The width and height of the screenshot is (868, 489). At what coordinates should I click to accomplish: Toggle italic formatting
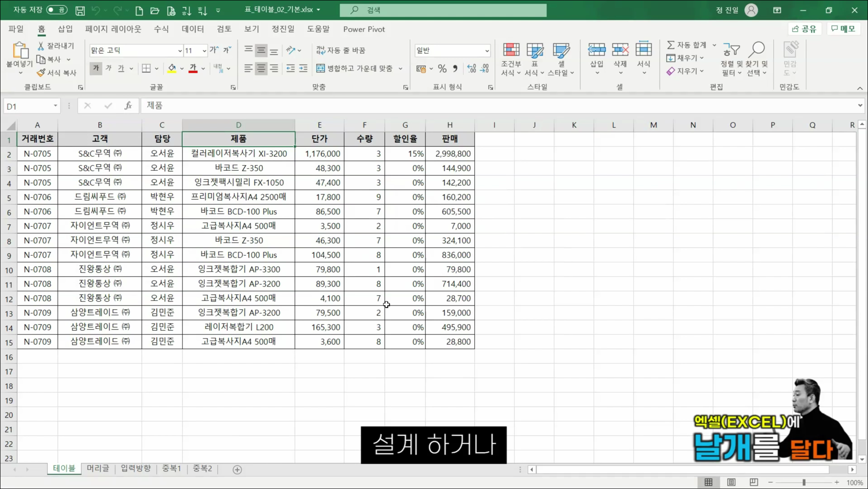pyautogui.click(x=108, y=68)
